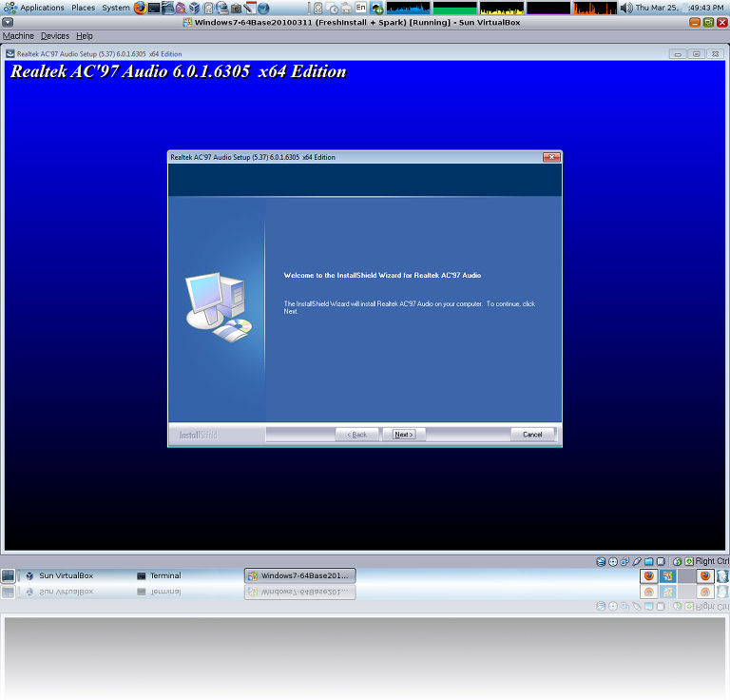Switch to the Sun VirtualBox taskbar window
The width and height of the screenshot is (730, 700).
[60, 575]
